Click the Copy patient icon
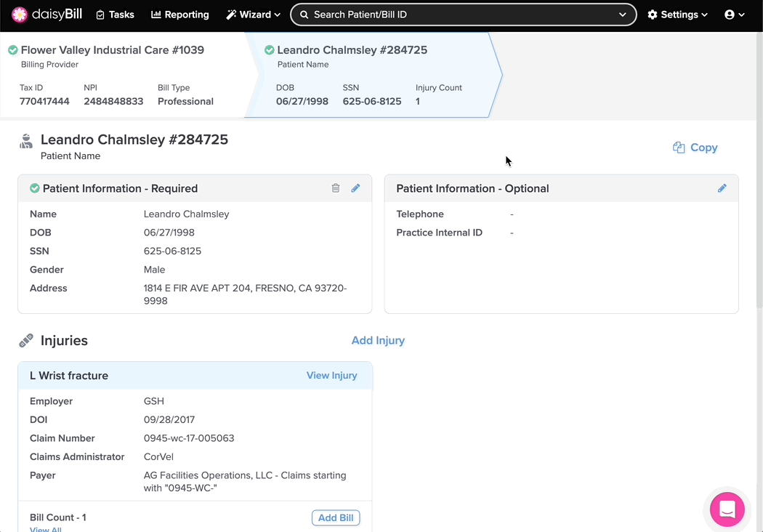The height and width of the screenshot is (532, 763). pos(679,148)
